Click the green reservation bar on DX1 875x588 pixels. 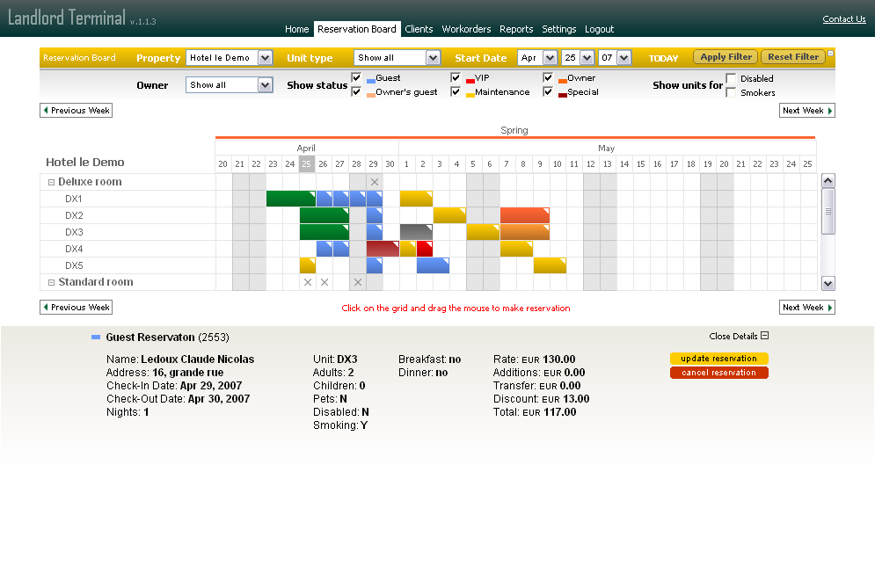coord(290,198)
